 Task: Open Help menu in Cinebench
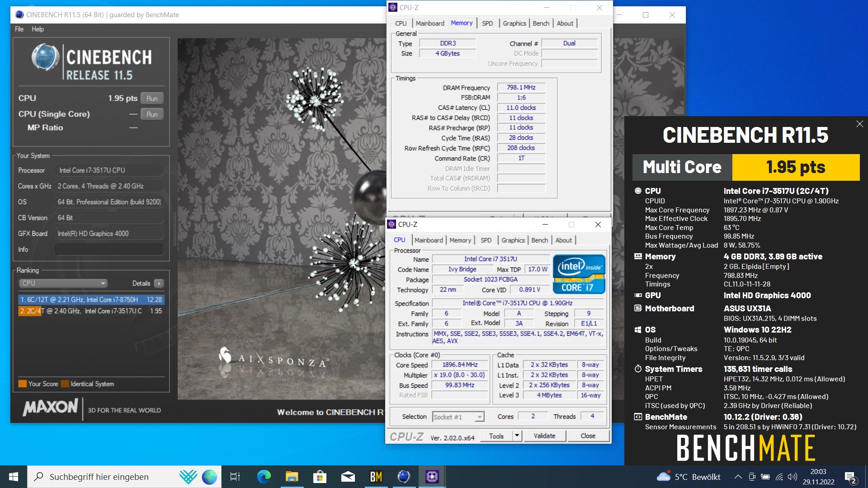pyautogui.click(x=38, y=29)
